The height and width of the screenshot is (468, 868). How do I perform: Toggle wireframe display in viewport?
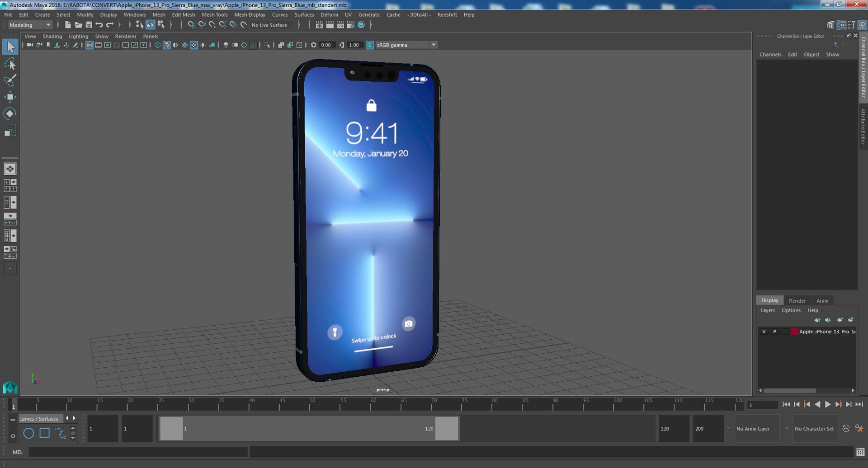(x=157, y=45)
